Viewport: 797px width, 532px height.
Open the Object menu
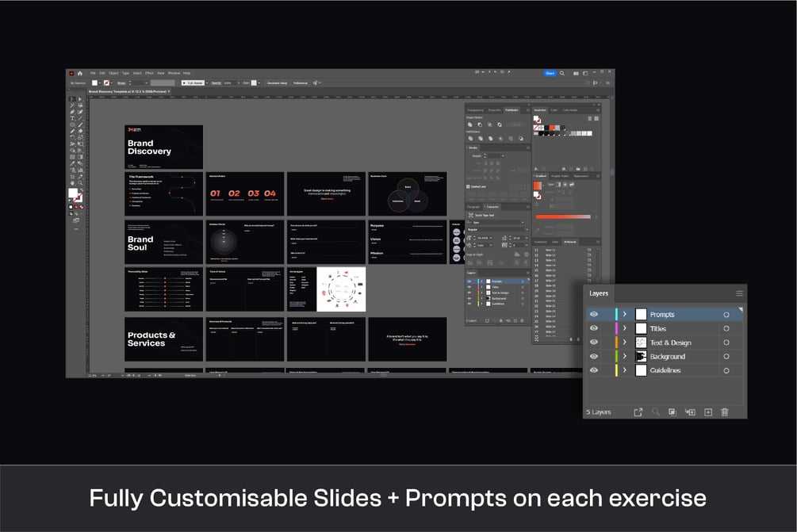113,73
